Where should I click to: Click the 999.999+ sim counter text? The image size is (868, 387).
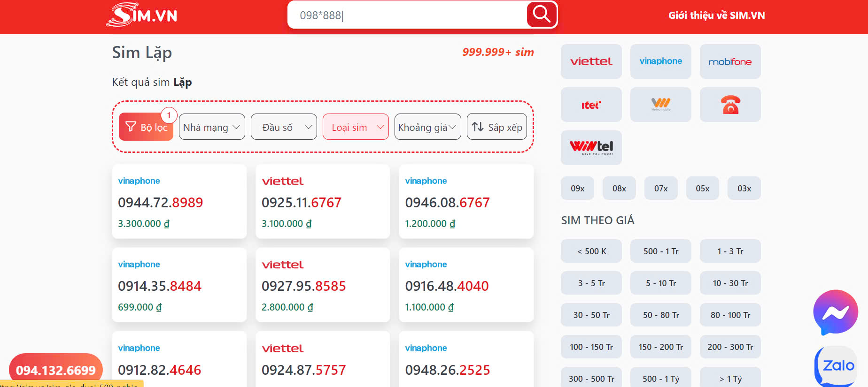498,52
